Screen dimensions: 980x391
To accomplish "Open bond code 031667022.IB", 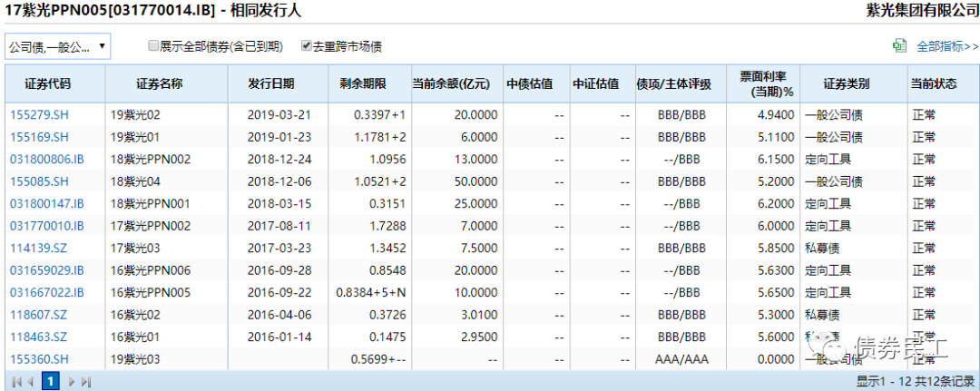I will pos(47,292).
